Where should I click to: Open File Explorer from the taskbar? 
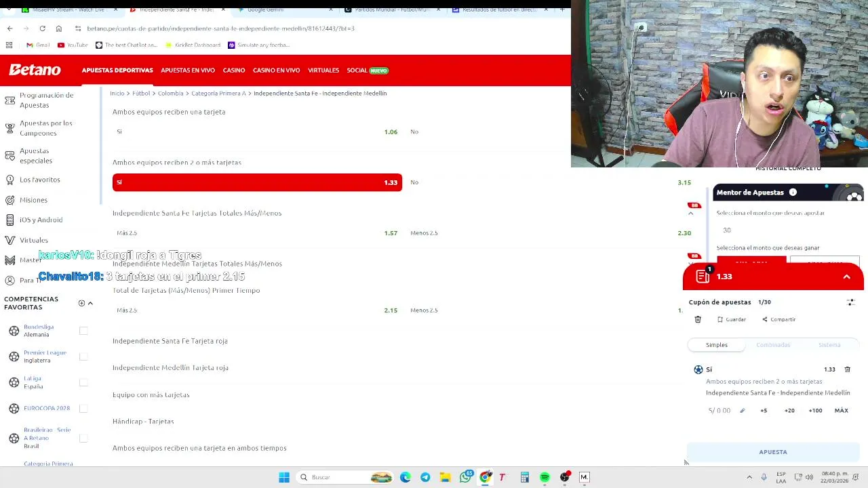point(445,477)
